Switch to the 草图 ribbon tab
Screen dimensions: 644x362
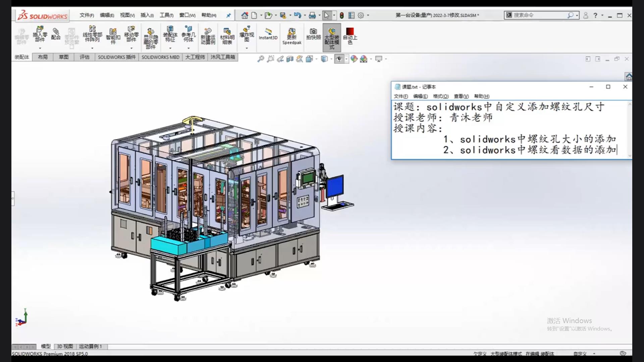(x=64, y=57)
